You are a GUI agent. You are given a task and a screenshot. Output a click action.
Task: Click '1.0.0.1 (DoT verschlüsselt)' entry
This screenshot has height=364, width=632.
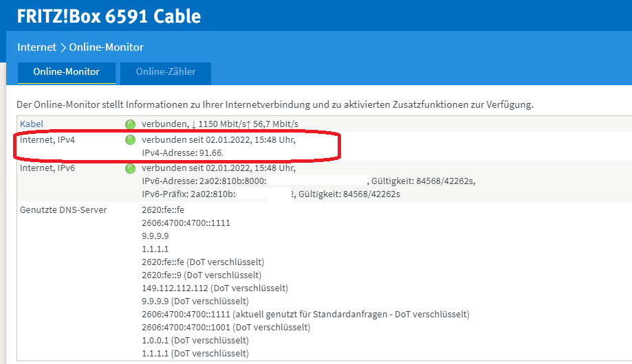point(195,340)
